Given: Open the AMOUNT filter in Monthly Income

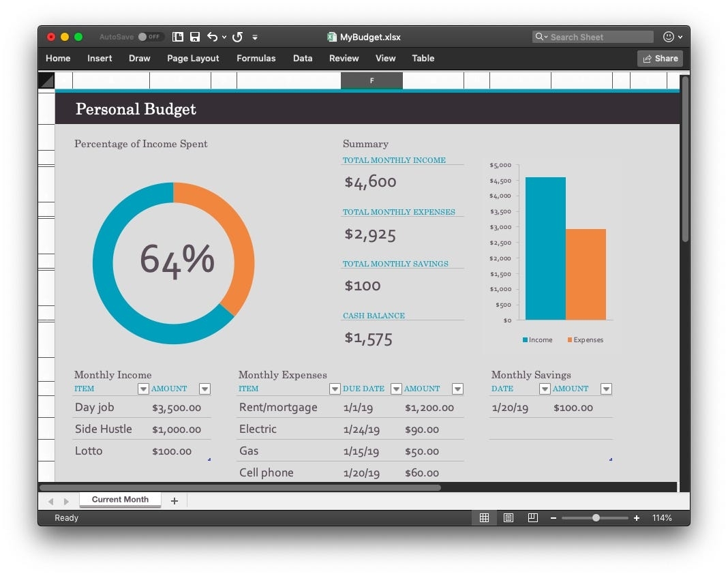Looking at the screenshot, I should click(x=204, y=389).
